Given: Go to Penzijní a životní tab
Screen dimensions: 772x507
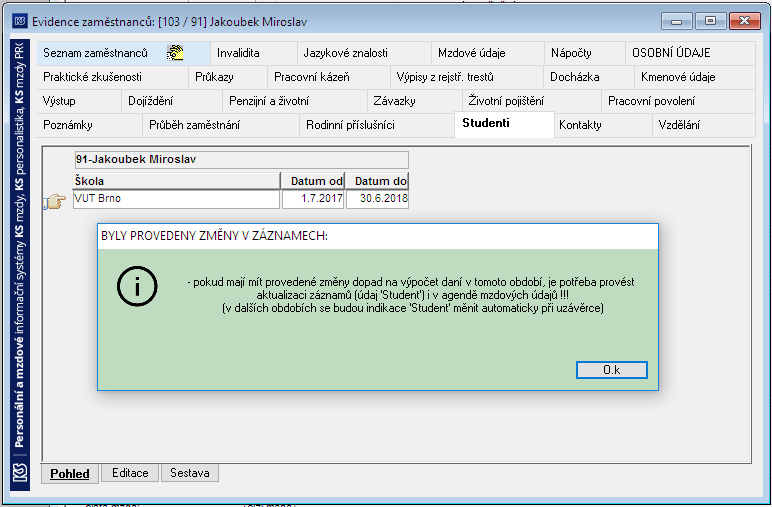Looking at the screenshot, I should click(295, 101).
